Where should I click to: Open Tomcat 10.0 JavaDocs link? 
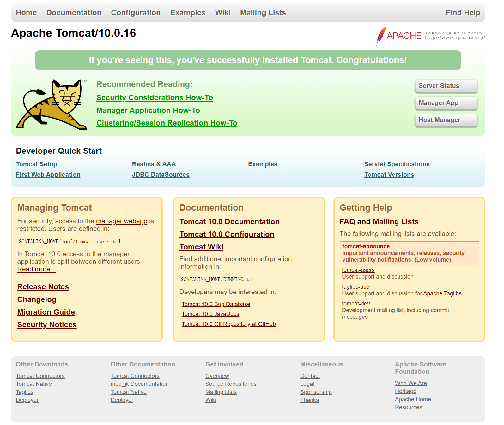point(210,314)
